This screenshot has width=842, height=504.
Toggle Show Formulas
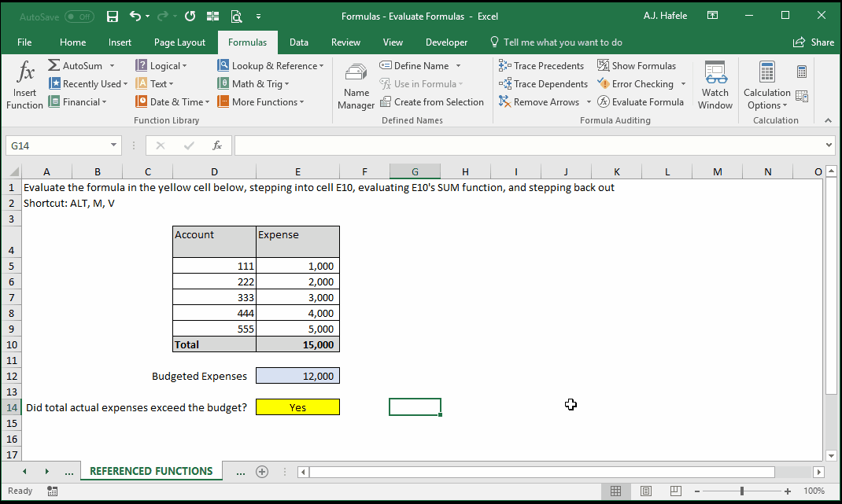637,65
